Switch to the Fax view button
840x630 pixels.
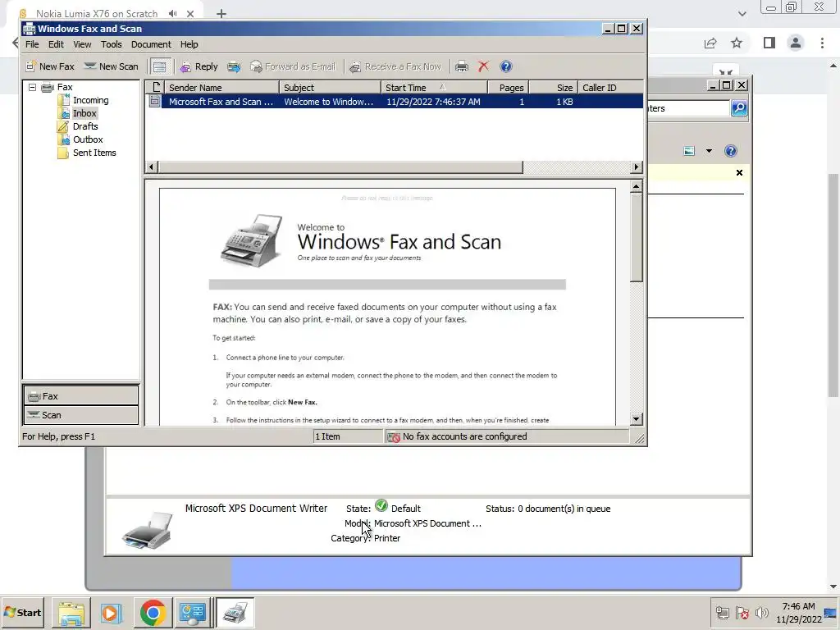(x=81, y=396)
